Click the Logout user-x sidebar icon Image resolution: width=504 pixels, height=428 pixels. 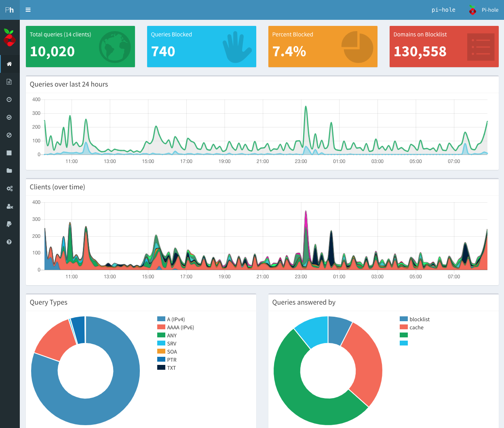click(x=9, y=206)
